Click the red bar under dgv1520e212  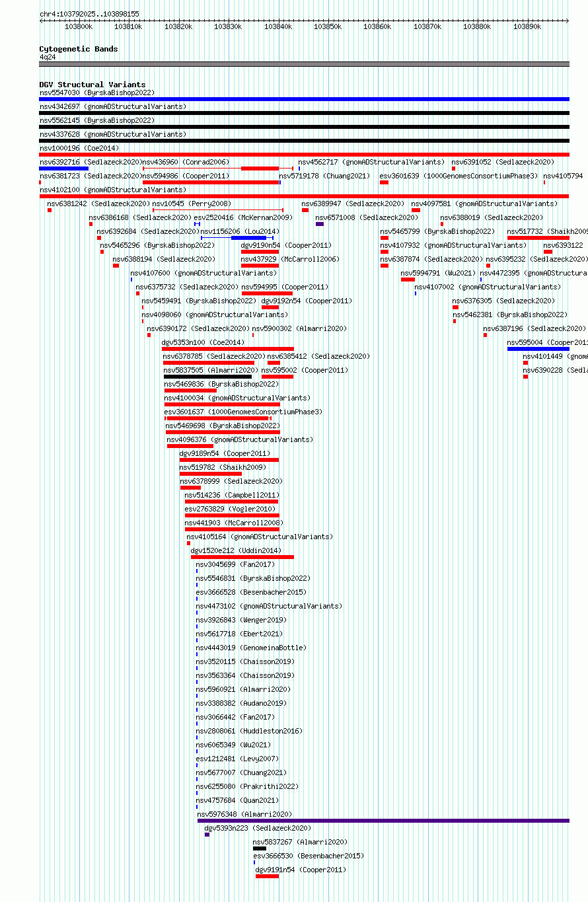pos(242,557)
